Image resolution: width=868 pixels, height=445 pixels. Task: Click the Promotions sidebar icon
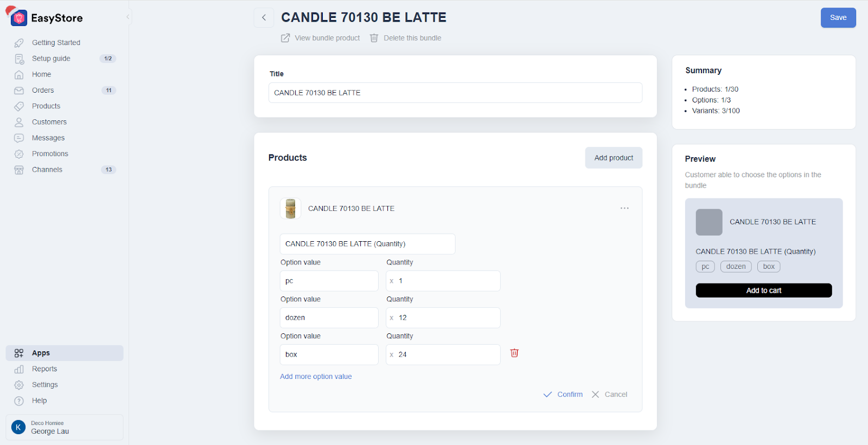(19, 154)
